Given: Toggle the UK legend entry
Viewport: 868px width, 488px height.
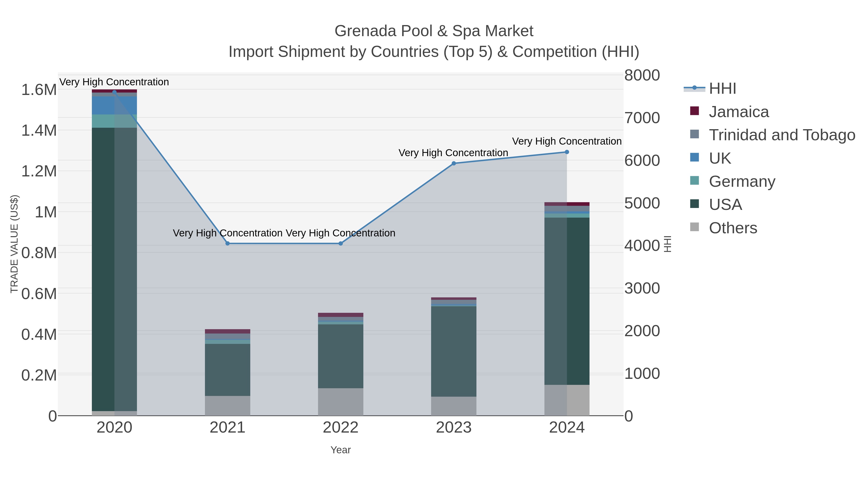Looking at the screenshot, I should (710, 158).
